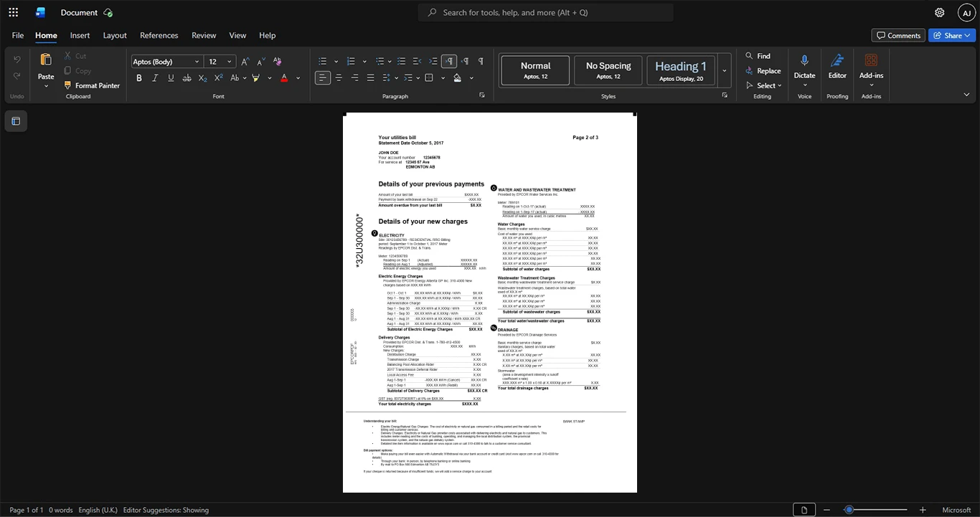Apply subscript formatting
980x517 pixels.
(x=203, y=78)
